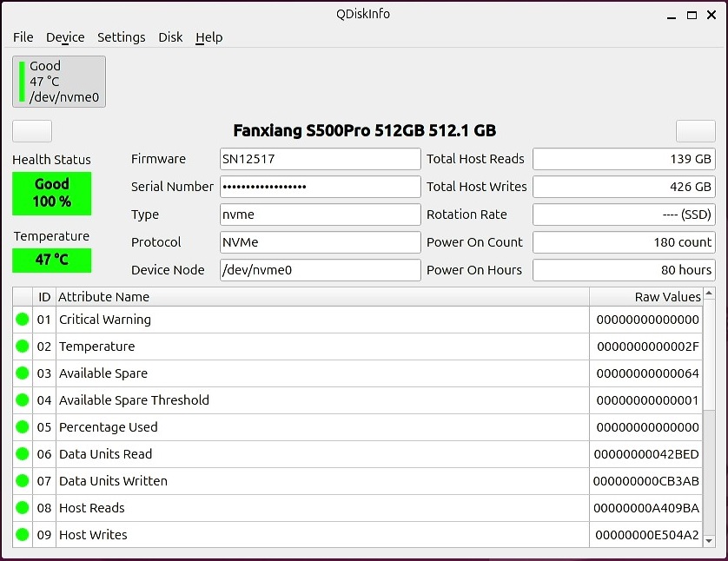Open the Disk menu
This screenshot has width=728, height=561.
[170, 37]
